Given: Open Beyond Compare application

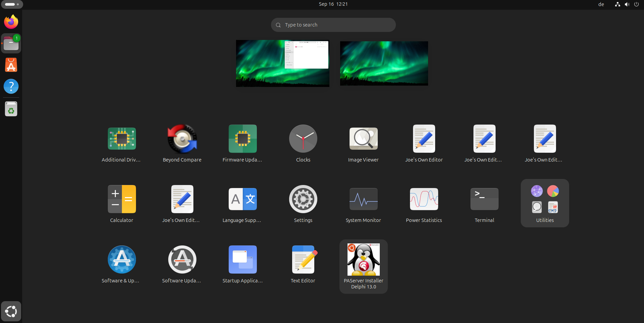Looking at the screenshot, I should pyautogui.click(x=182, y=139).
